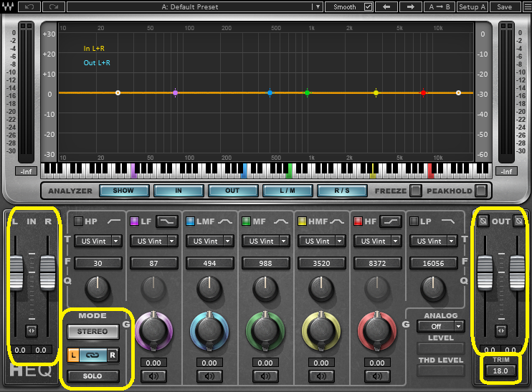Click speaker icon under the HMF band

pos(318,376)
